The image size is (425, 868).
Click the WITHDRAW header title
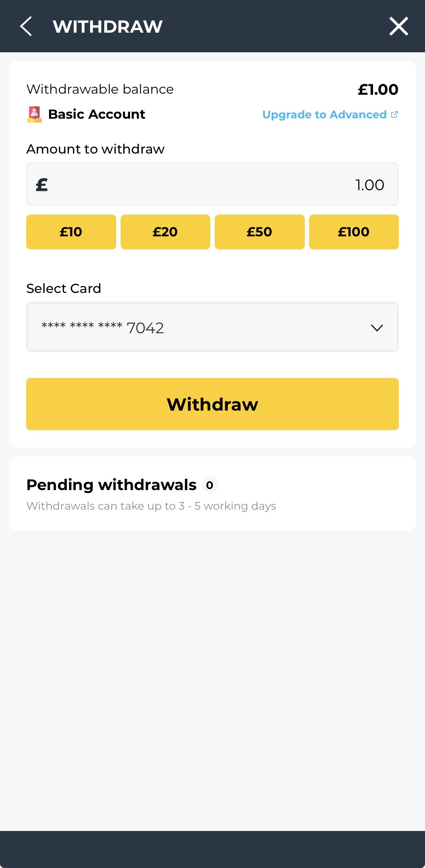click(108, 27)
